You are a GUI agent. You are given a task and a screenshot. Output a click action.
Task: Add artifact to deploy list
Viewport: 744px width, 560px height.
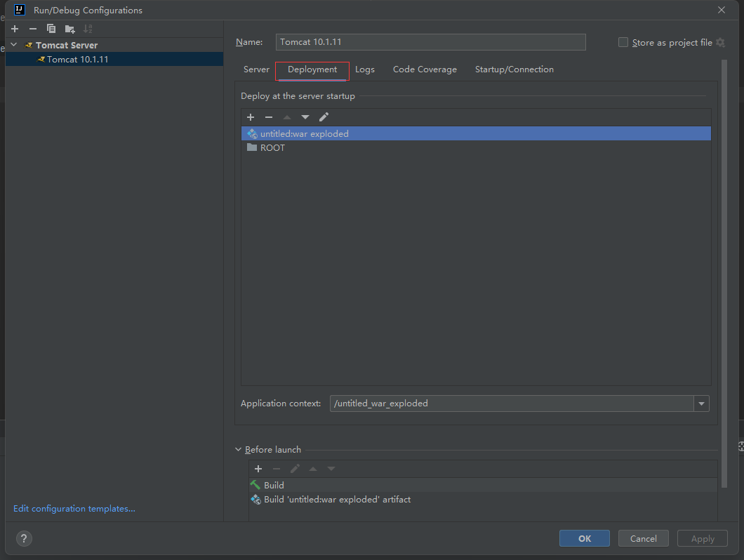pos(251,117)
